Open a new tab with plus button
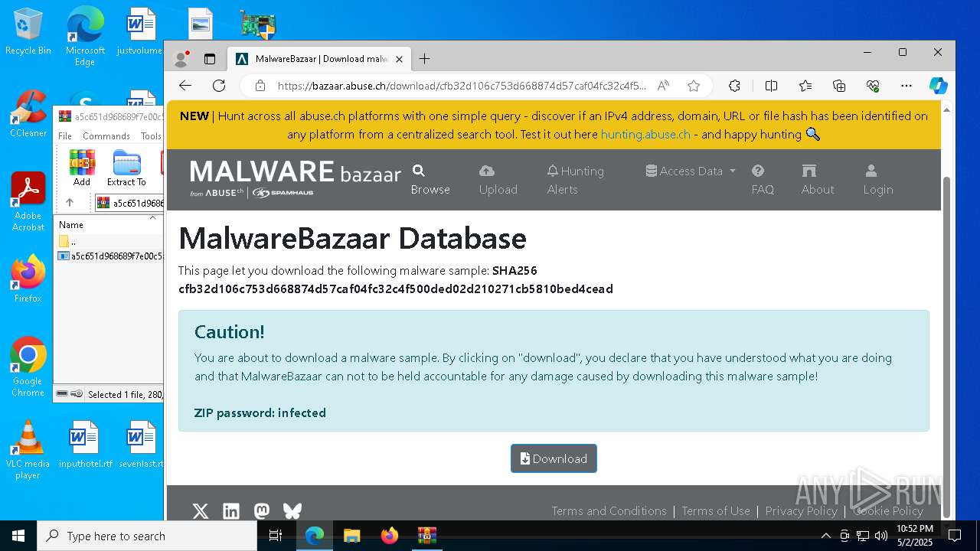Image resolution: width=980 pixels, height=551 pixels. click(x=424, y=59)
